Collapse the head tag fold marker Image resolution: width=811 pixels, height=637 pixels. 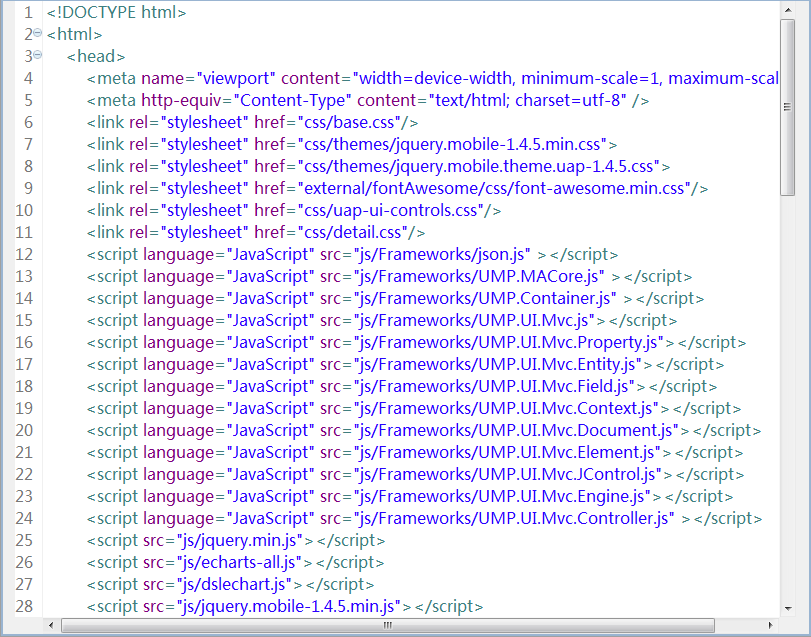[x=37, y=55]
